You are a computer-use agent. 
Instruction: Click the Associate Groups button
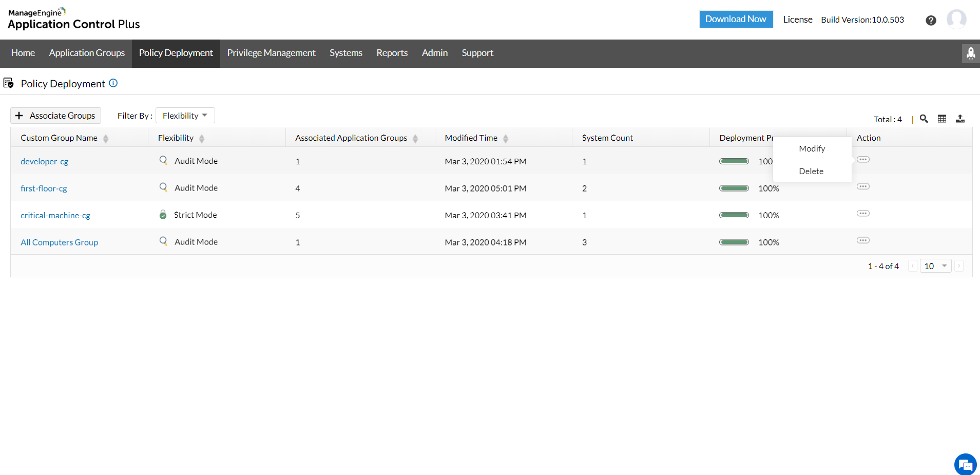pyautogui.click(x=55, y=116)
